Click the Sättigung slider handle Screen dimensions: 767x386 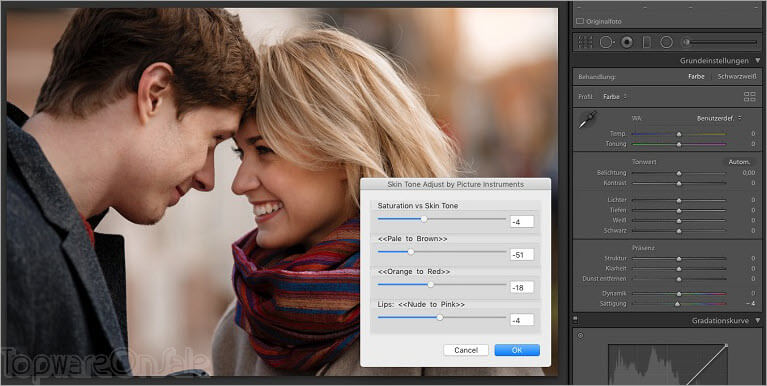[x=677, y=304]
